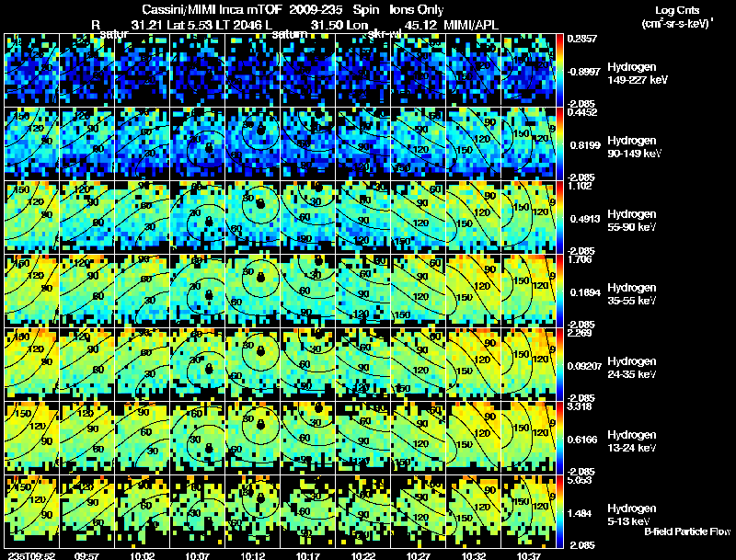Click the colorbar value '0.8199'
The image size is (736, 560).
585,145
